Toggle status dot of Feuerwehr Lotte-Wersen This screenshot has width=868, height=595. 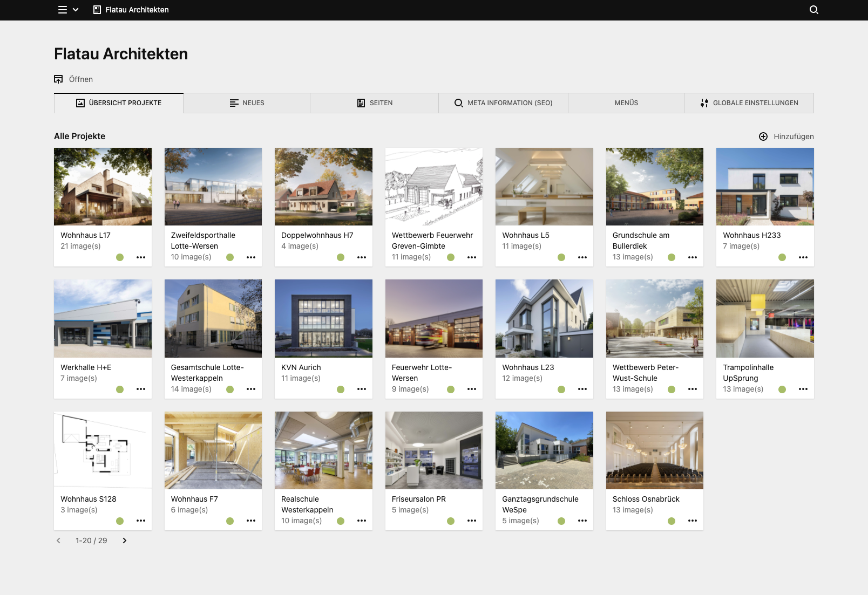(451, 389)
